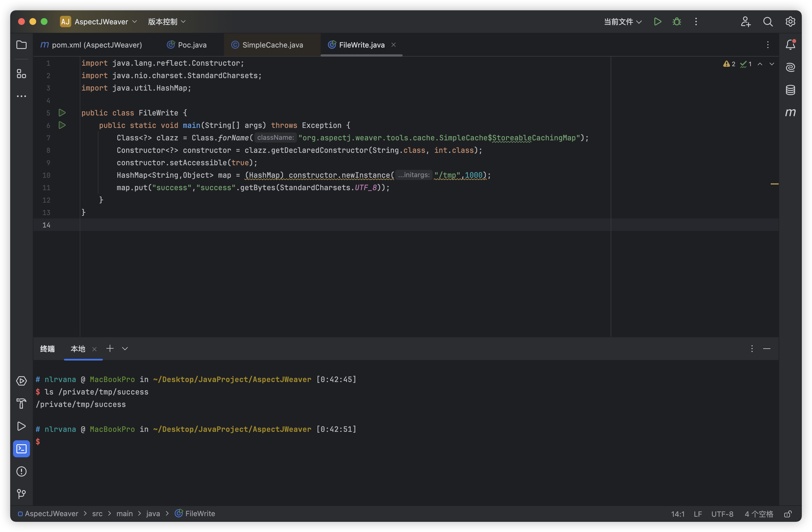Click the yellow warning stripe on scrollbar
This screenshot has height=532, width=812.
click(774, 184)
